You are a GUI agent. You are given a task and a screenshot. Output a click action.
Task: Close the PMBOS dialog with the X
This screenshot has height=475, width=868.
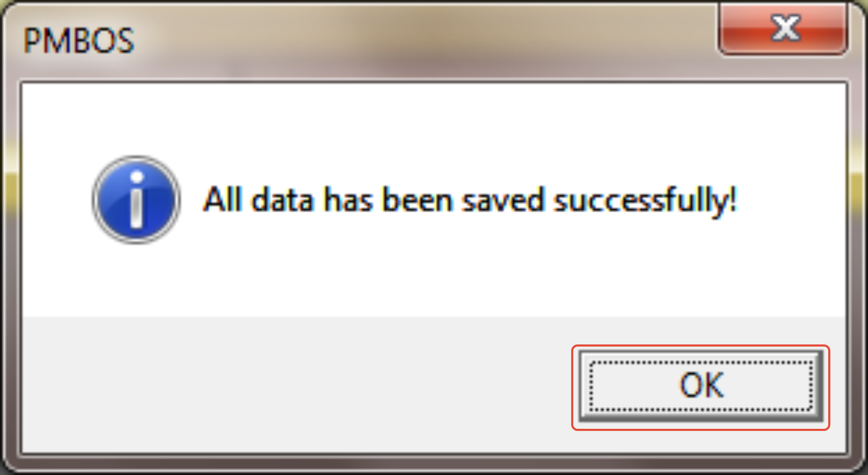click(x=784, y=29)
